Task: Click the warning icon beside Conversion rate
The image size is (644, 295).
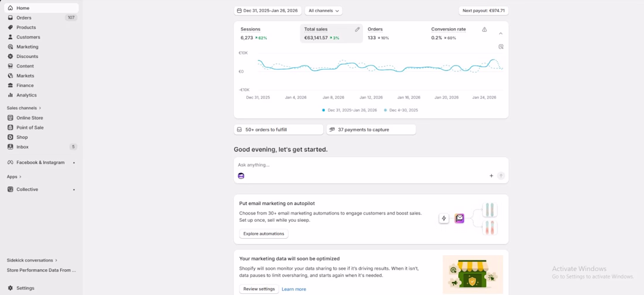Action: (484, 29)
